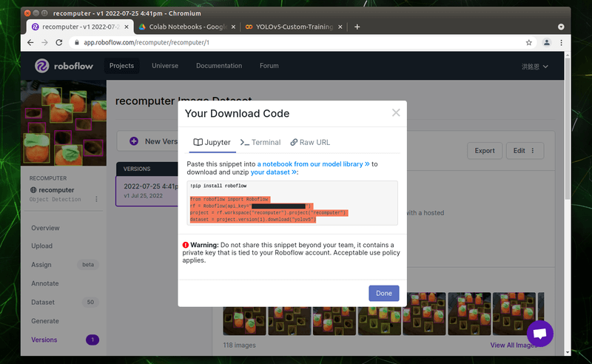Select the Jupyter tab
Screen dimensions: 592x364
(212, 142)
